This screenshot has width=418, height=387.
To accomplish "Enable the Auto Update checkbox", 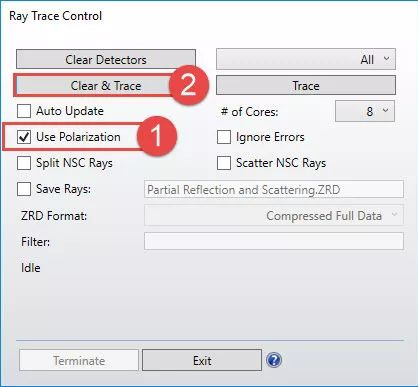I will [24, 111].
